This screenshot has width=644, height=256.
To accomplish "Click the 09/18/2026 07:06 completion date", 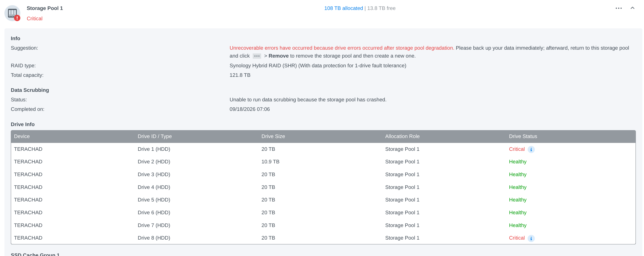I will coord(250,109).
